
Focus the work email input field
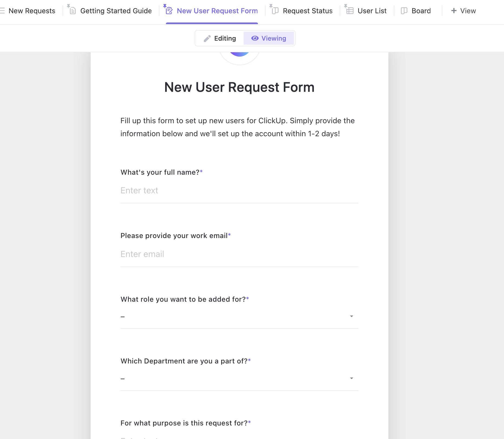(x=239, y=254)
